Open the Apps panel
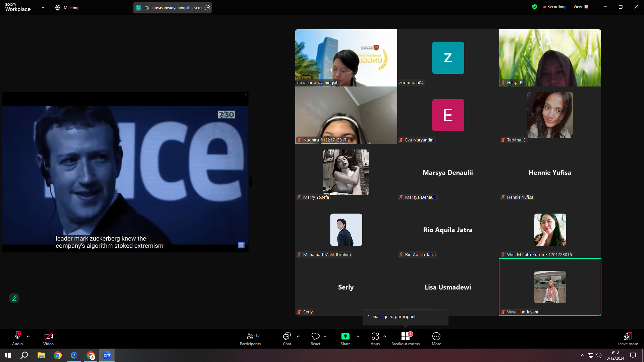This screenshot has height=362, width=644. pos(375,339)
